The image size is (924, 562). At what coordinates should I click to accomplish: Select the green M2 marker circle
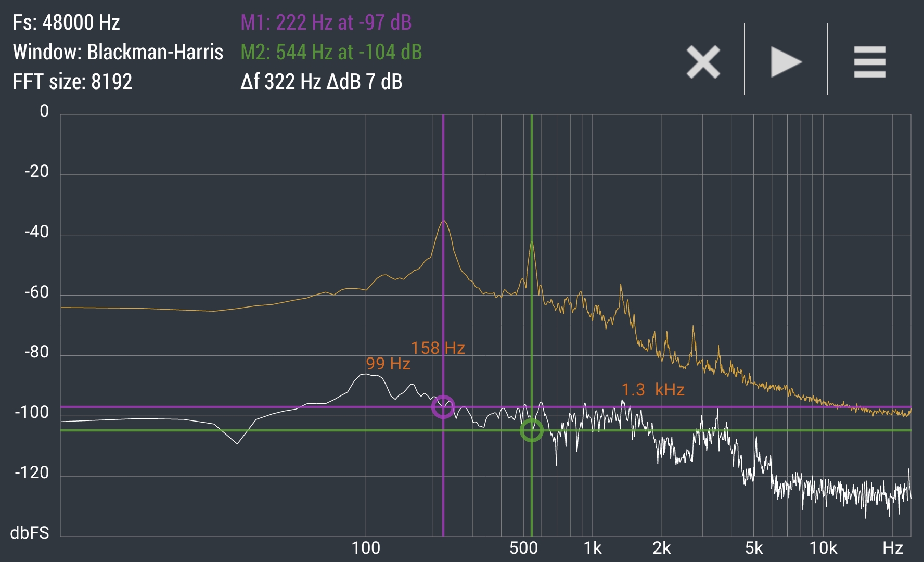531,430
